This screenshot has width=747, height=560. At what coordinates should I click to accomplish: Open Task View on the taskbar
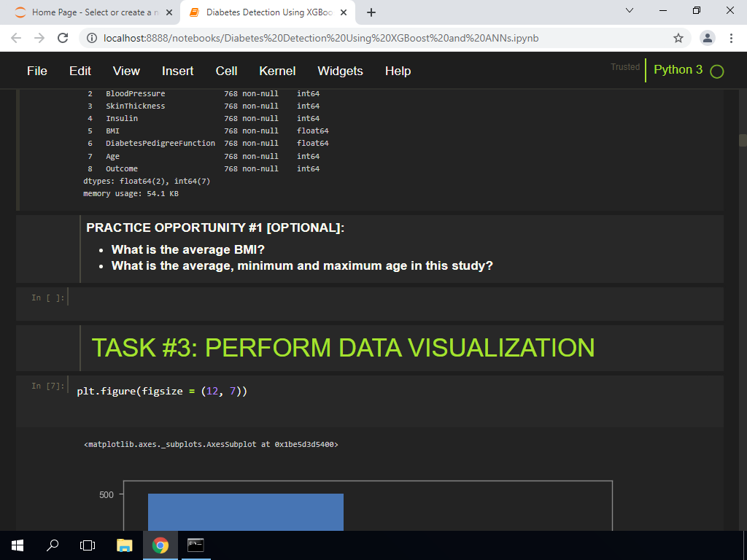pos(88,545)
